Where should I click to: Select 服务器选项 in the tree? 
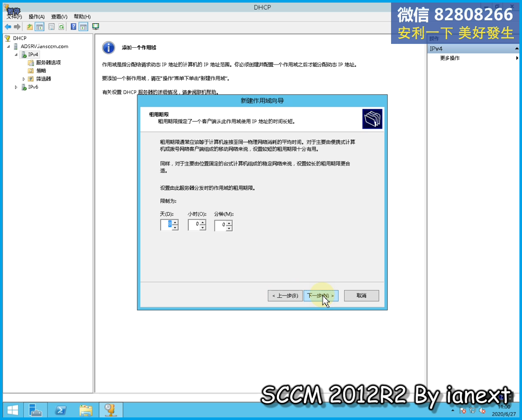[x=48, y=62]
